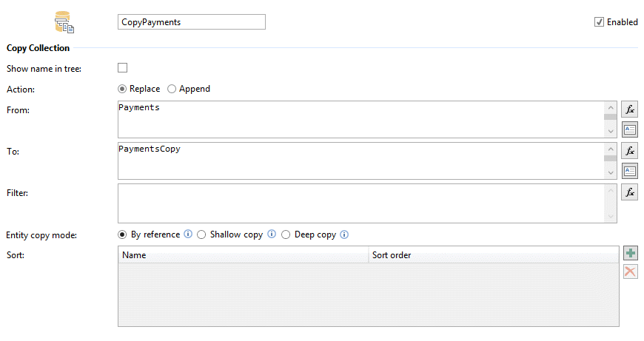This screenshot has height=341, width=644.
Task: Click the Copy Collection action icon
Action: tap(64, 24)
